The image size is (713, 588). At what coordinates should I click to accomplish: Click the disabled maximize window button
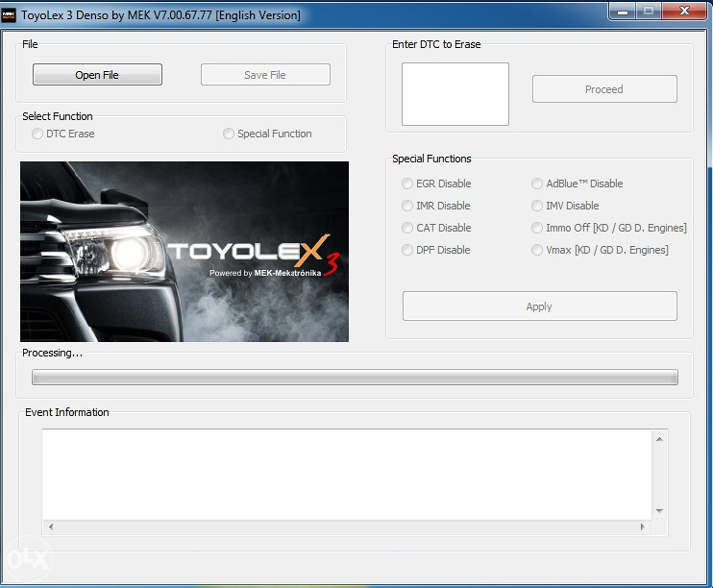click(x=649, y=12)
